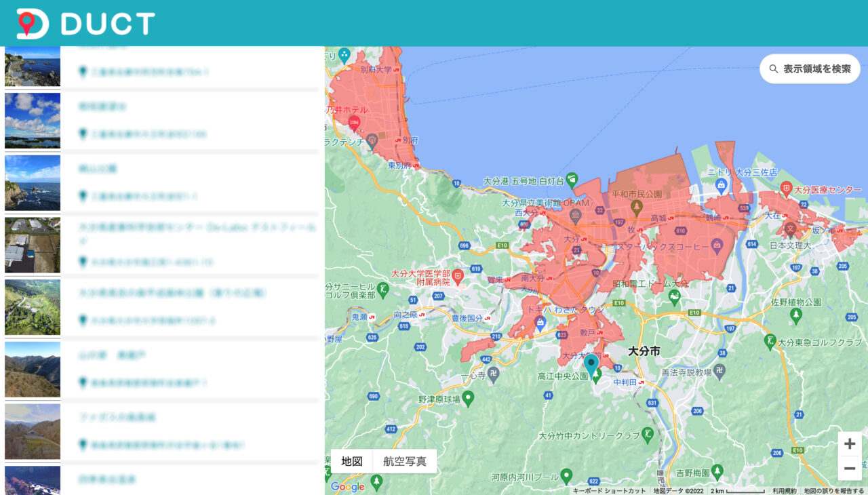This screenshot has height=495, width=868.
Task: Click the 中判田 station icon
Action: [x=642, y=382]
